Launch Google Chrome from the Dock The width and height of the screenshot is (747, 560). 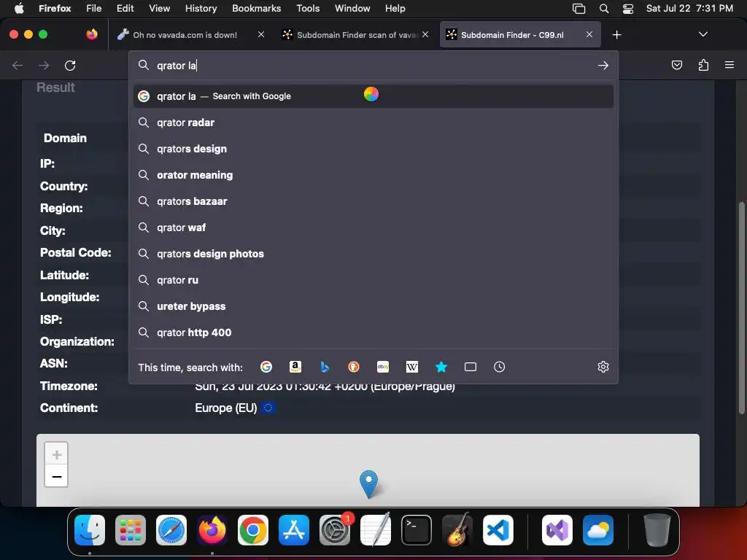253,530
